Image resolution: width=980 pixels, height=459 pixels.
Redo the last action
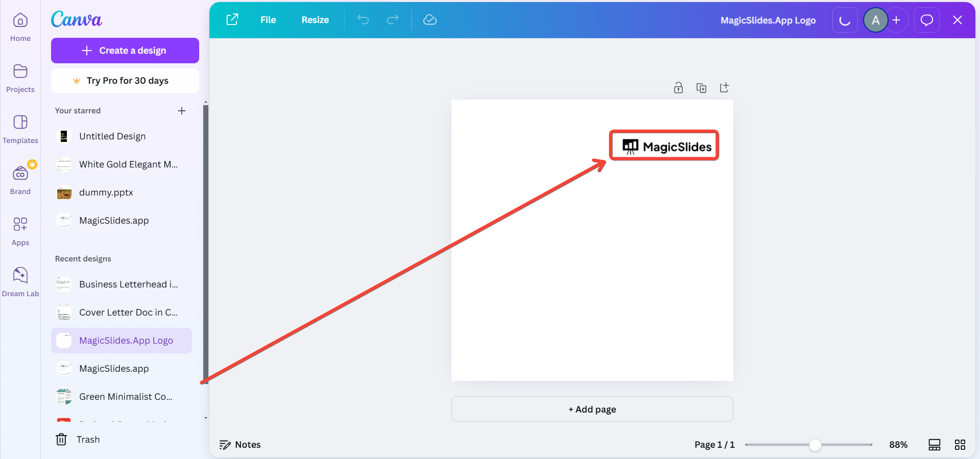click(x=393, y=20)
